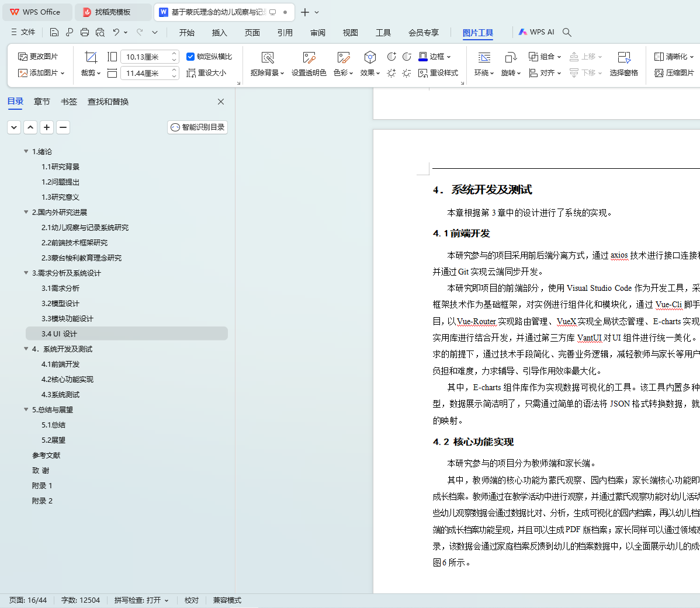The height and width of the screenshot is (608, 700).
Task: Click the Crop (裁剪) tool icon
Action: [91, 57]
